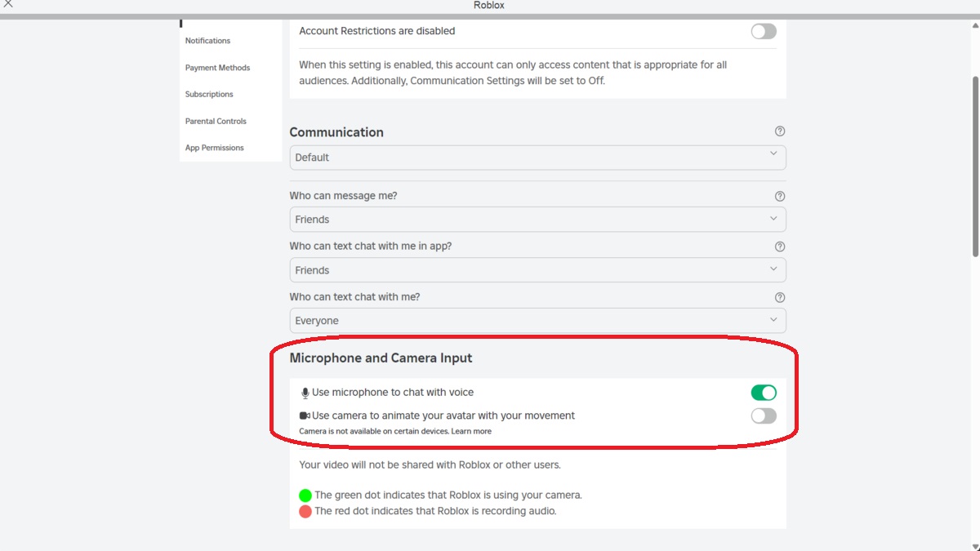
Task: Go to Parental Controls settings
Action: tap(216, 121)
